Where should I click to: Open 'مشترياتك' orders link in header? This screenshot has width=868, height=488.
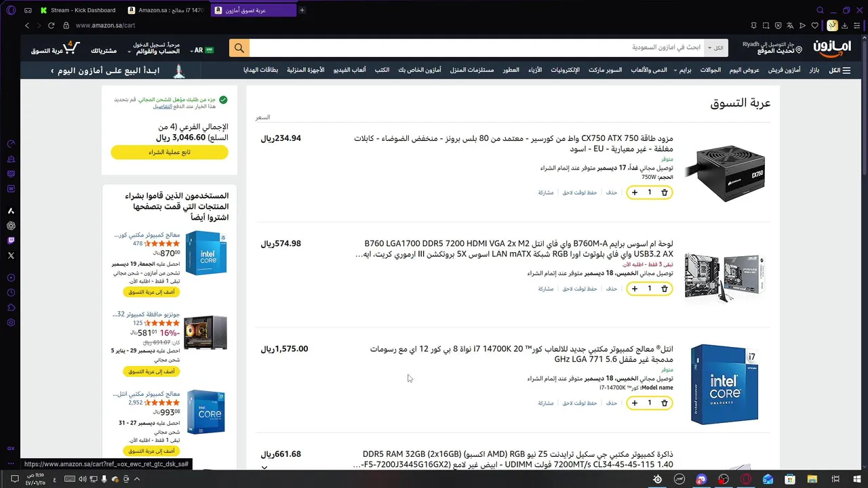[x=104, y=51]
